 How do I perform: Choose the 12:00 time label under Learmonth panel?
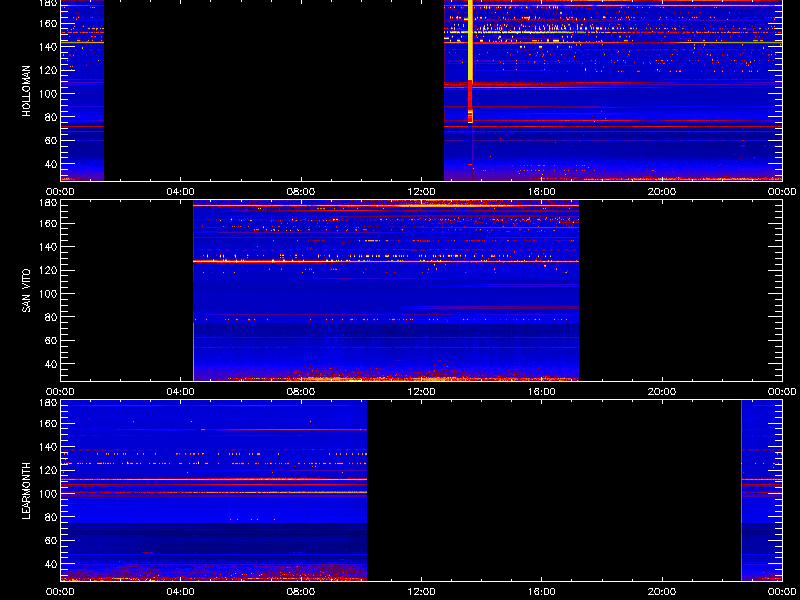(421, 592)
